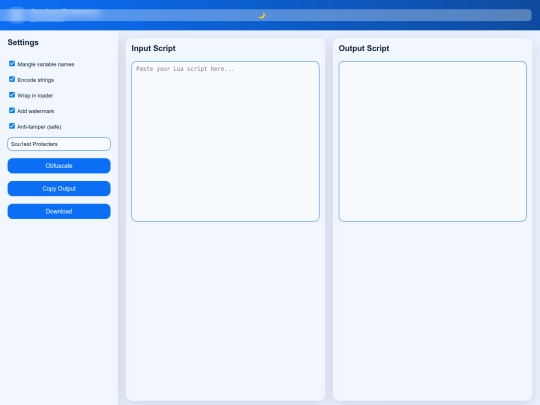The image size is (540, 405).
Task: Uncheck Mangle variable names
Action: 12,64
